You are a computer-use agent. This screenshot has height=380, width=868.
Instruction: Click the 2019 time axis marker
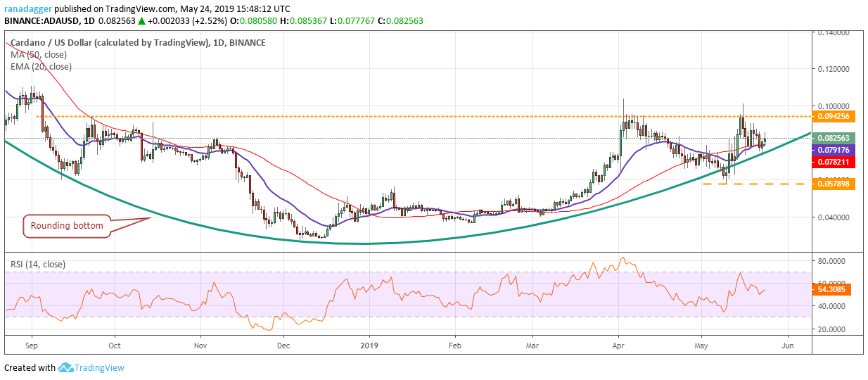(370, 346)
